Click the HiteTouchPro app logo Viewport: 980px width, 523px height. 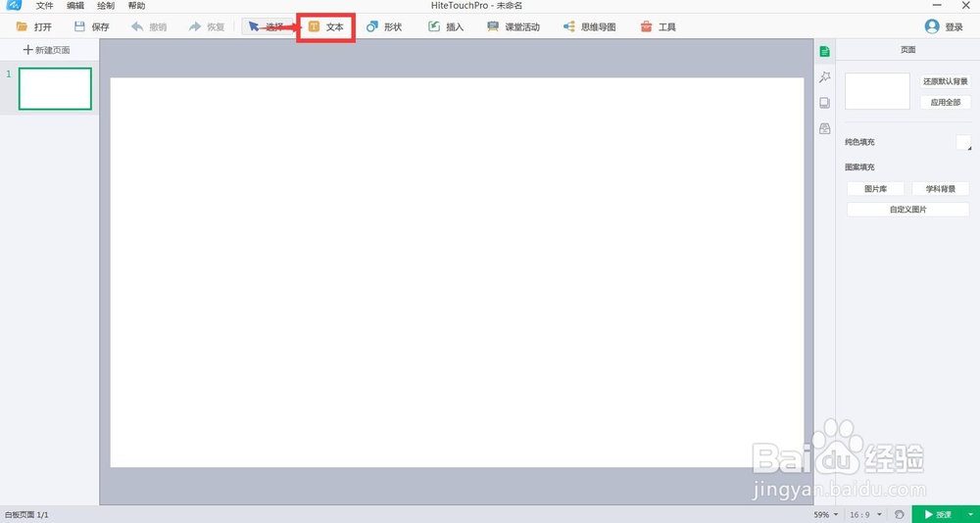(x=14, y=6)
